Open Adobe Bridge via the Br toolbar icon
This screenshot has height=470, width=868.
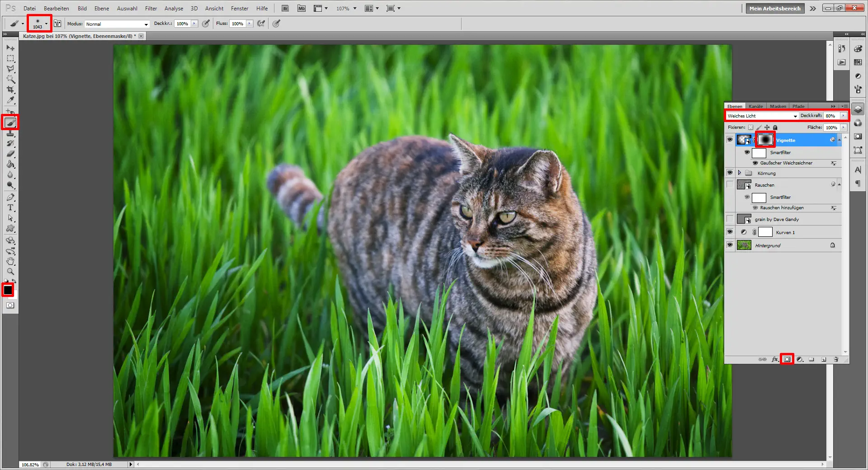coord(285,8)
